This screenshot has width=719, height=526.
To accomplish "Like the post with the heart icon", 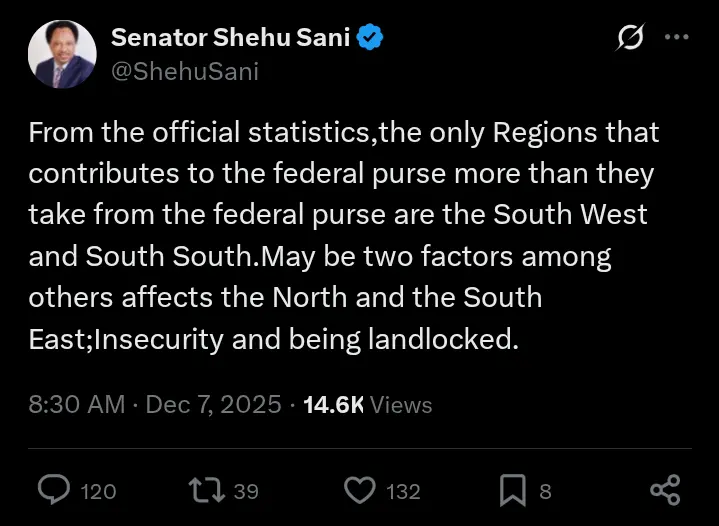I will [x=358, y=490].
